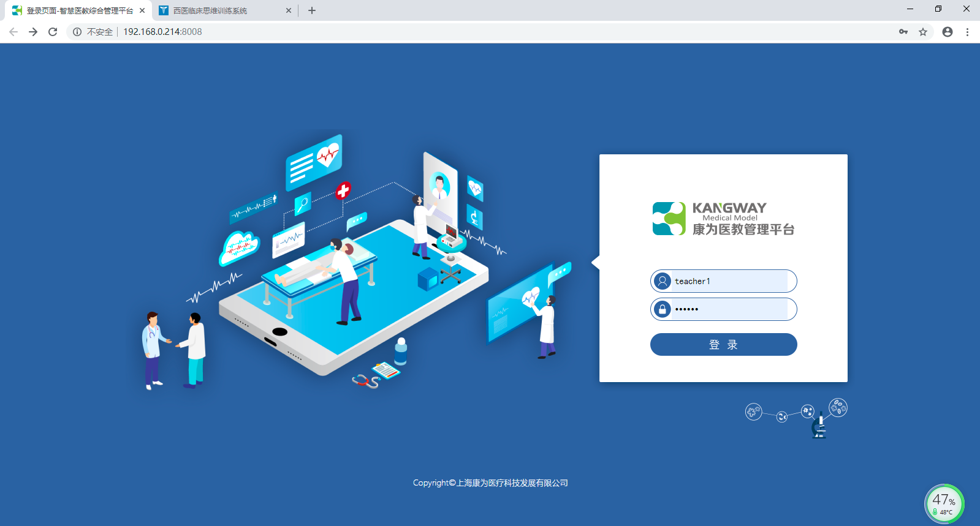The image size is (980, 526).
Task: Click the microscope icon below login panel
Action: click(819, 426)
